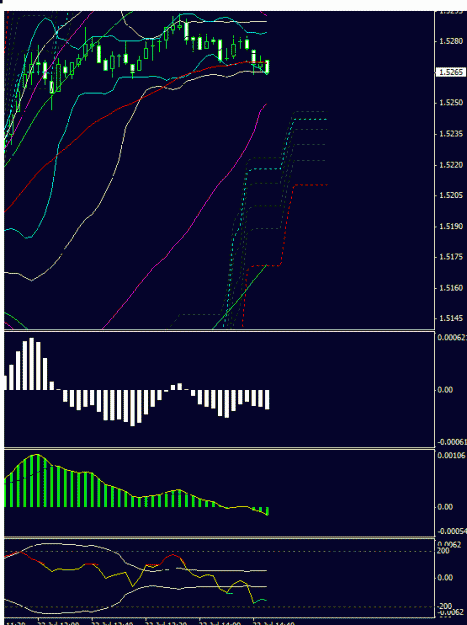Viewport: 467px width, 625px height.
Task: Select the 1.5205 price scale label
Action: (x=451, y=195)
